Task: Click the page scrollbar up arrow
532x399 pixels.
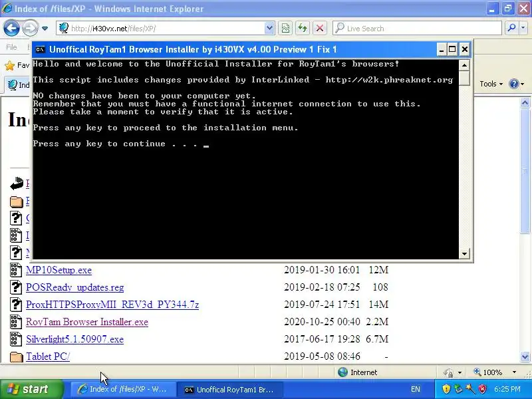Action: pos(525,103)
